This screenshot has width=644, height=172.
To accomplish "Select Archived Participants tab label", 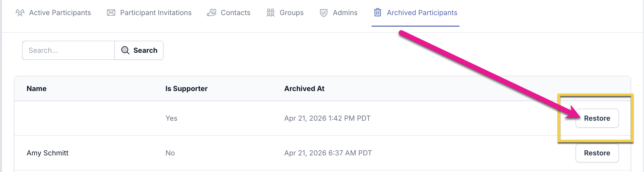I will point(422,13).
